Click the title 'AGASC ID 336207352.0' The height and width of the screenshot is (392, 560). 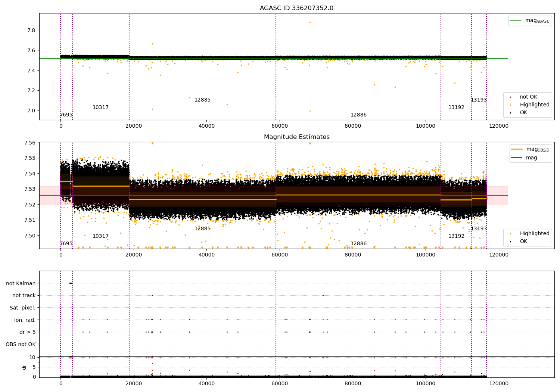click(x=296, y=8)
